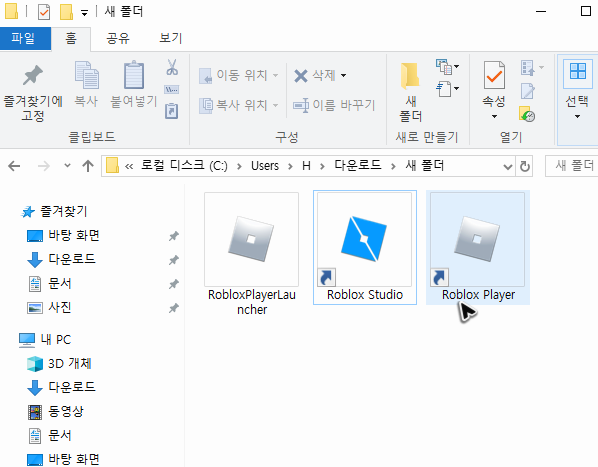The width and height of the screenshot is (598, 467).
Task: Create a new folder with 새 폴더 button
Action: coord(411,93)
